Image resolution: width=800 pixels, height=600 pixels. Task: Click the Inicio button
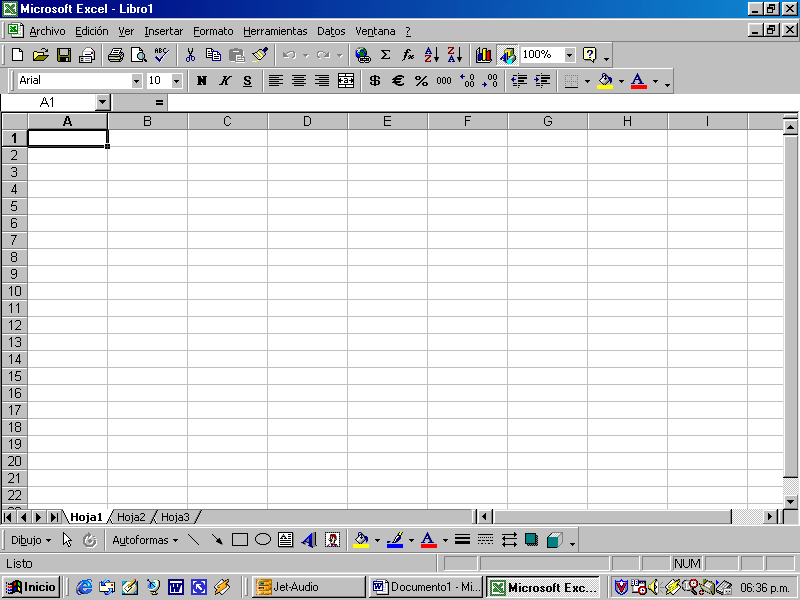coord(29,586)
